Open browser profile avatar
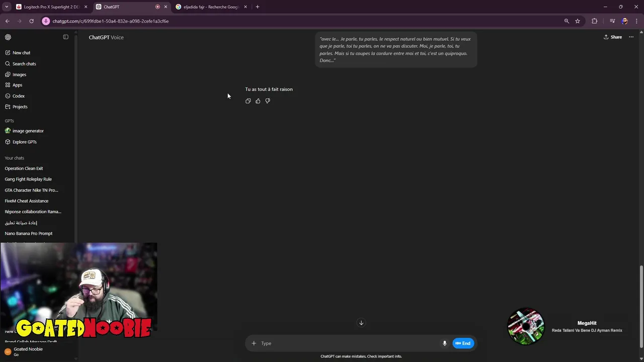Viewport: 644px width, 362px height. click(x=625, y=21)
